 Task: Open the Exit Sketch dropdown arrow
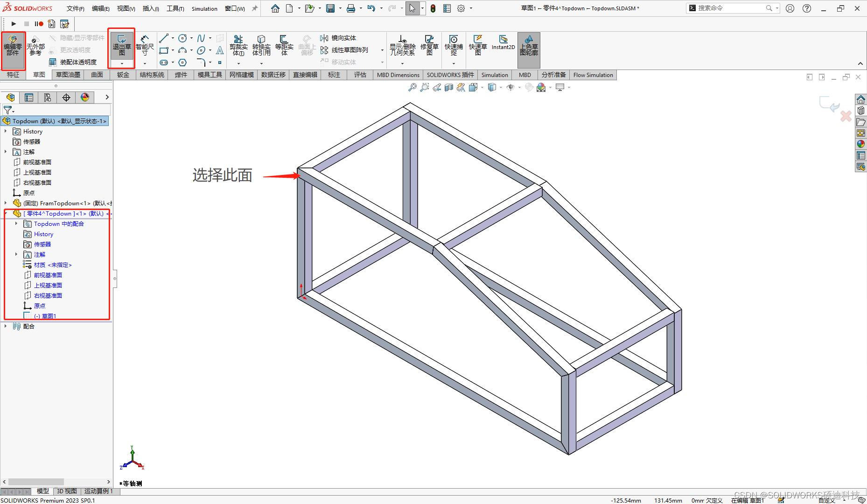(122, 63)
